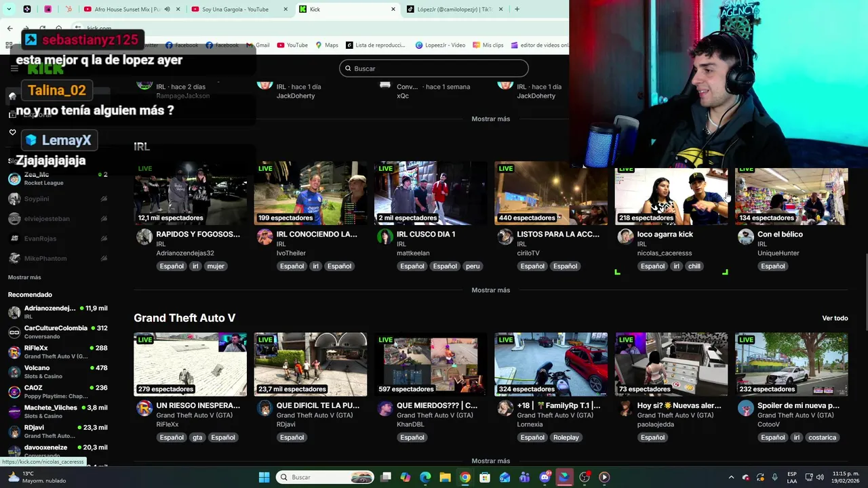Image resolution: width=868 pixels, height=488 pixels.
Task: Click the mattkeelan channel avatar
Action: 384,237
